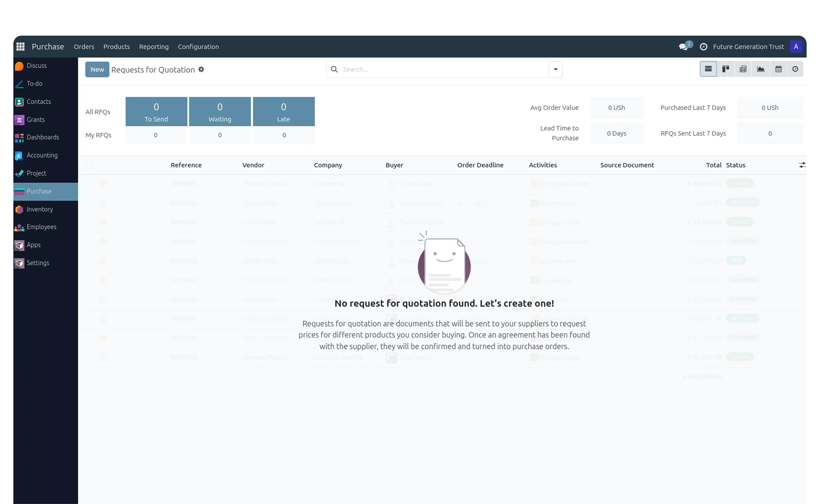
Task: Open the Reporting menu
Action: pos(154,47)
